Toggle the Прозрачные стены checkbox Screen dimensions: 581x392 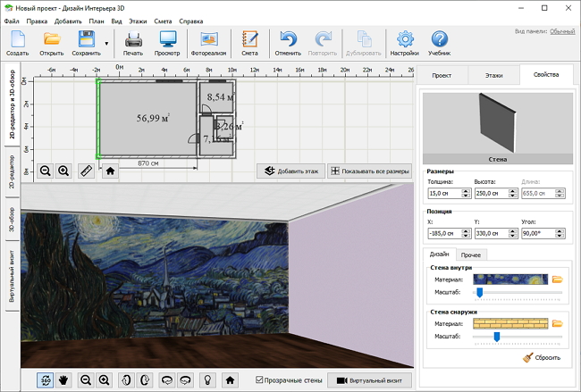(259, 380)
